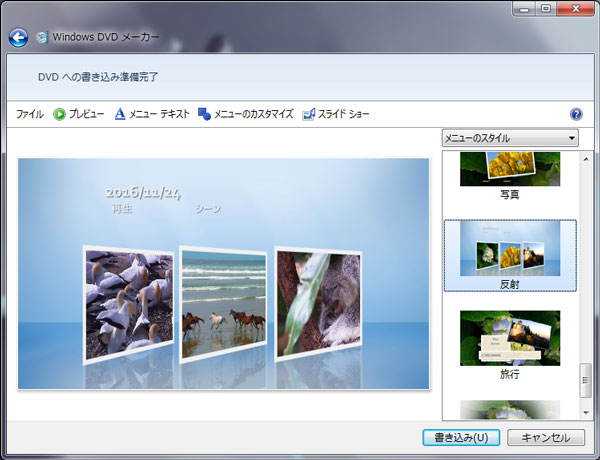Screen dimensions: 600x460
Task: Open the ファイル menu
Action: point(30,114)
